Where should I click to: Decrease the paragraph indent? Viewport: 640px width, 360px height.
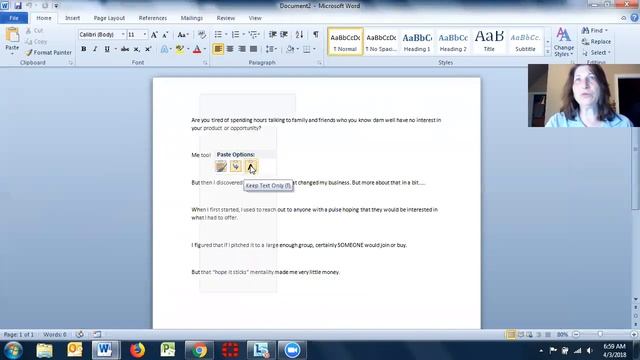point(273,35)
